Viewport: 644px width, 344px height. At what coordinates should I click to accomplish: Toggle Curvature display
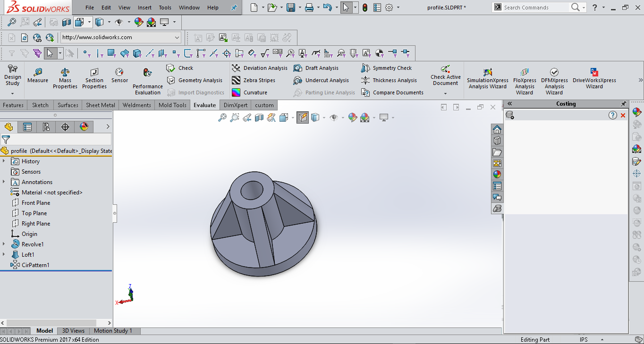click(249, 92)
